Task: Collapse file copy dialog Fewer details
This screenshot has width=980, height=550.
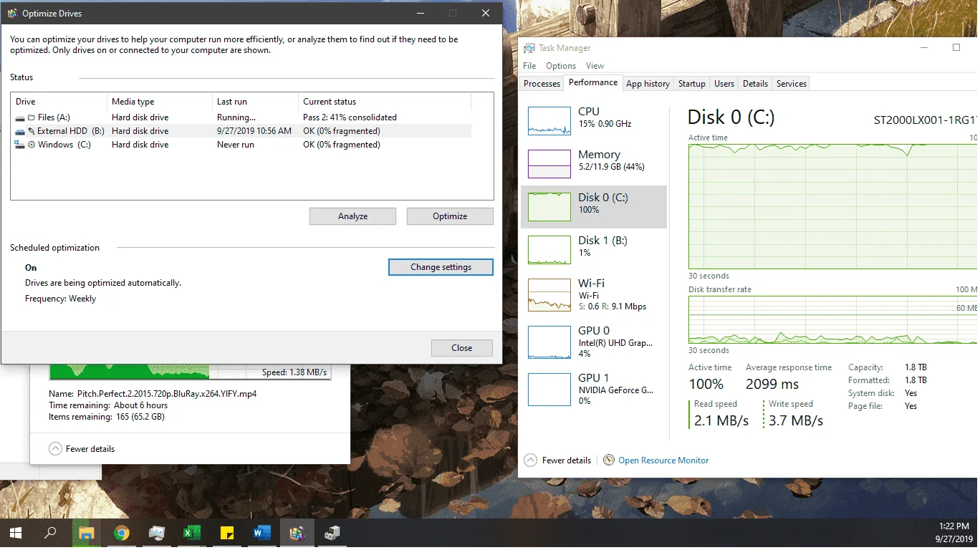Action: [82, 448]
